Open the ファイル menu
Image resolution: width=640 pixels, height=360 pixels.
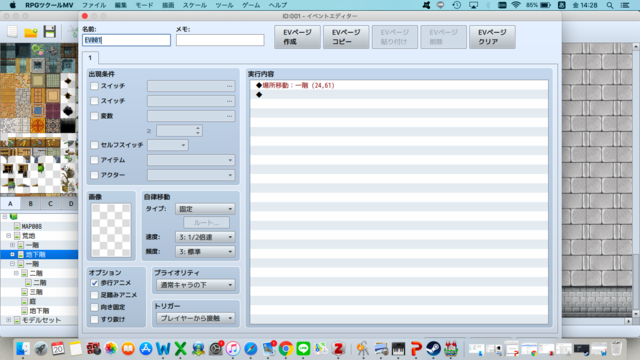(x=94, y=5)
